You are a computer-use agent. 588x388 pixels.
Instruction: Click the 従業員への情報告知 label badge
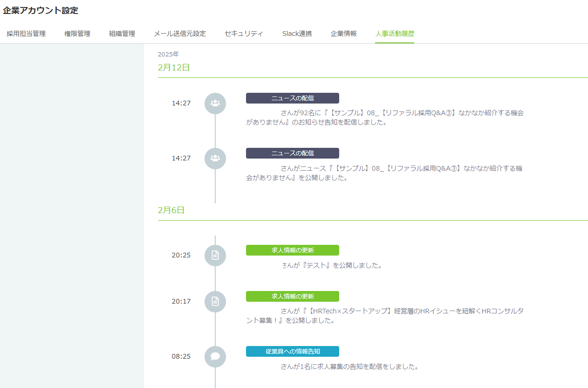pos(292,352)
